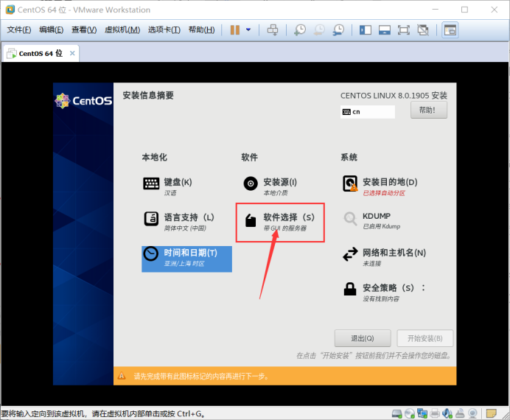This screenshot has width=510, height=420.
Task: Click the revert to snapshot icon
Action: pos(319,30)
